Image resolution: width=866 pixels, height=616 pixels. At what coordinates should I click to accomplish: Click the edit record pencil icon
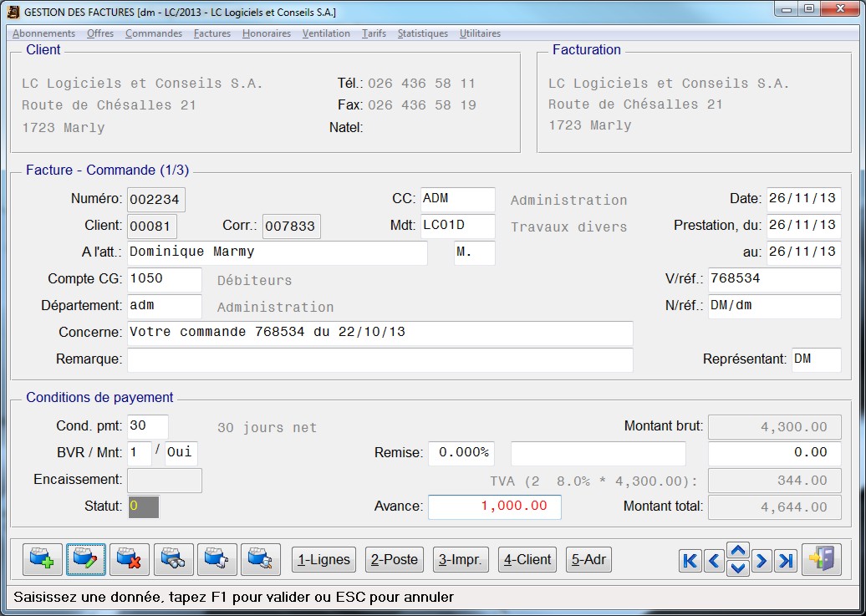click(86, 560)
